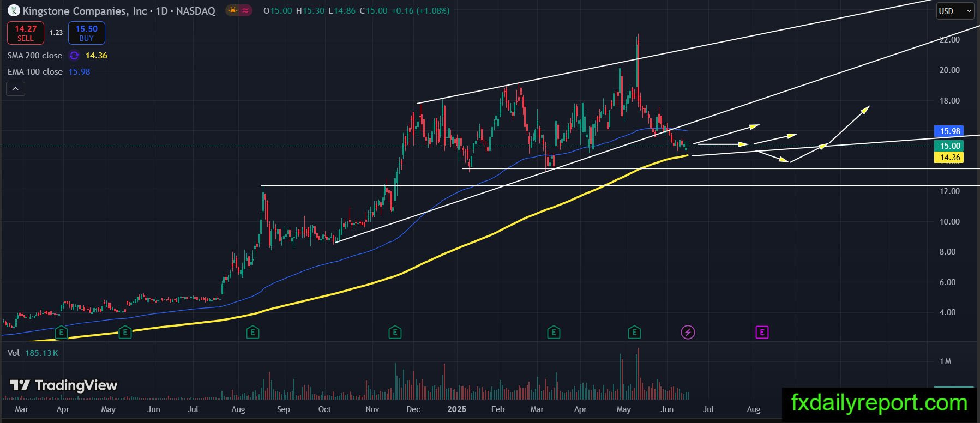Click the purple lightning event marker
The width and height of the screenshot is (980, 423).
688,332
